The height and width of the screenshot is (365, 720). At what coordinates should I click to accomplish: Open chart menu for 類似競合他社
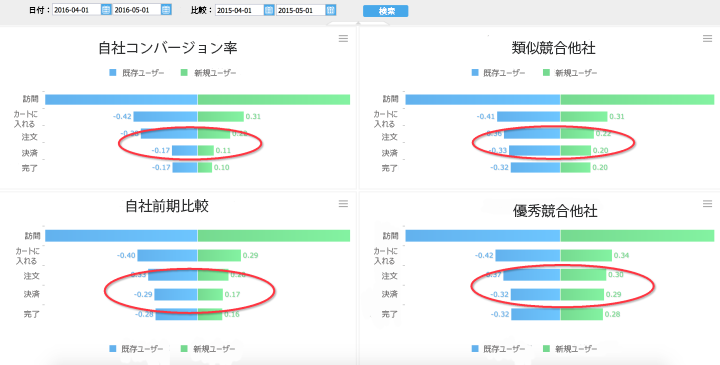click(x=707, y=39)
